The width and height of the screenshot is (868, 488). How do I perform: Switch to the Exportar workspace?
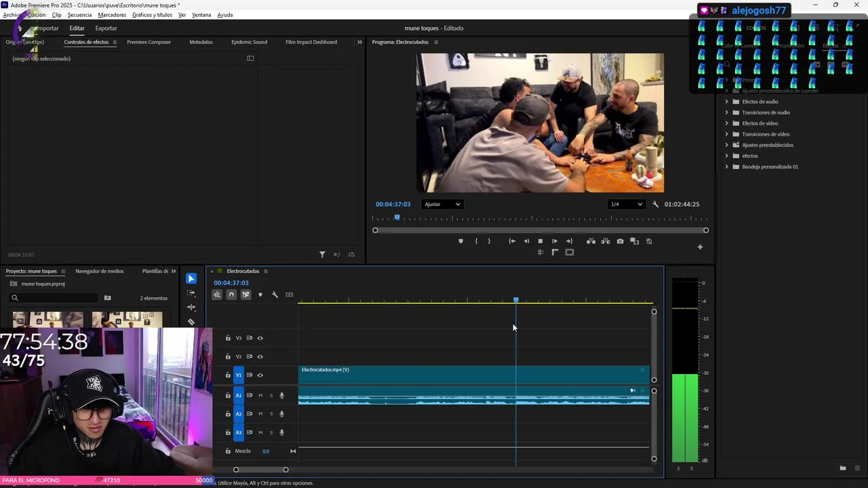(106, 28)
